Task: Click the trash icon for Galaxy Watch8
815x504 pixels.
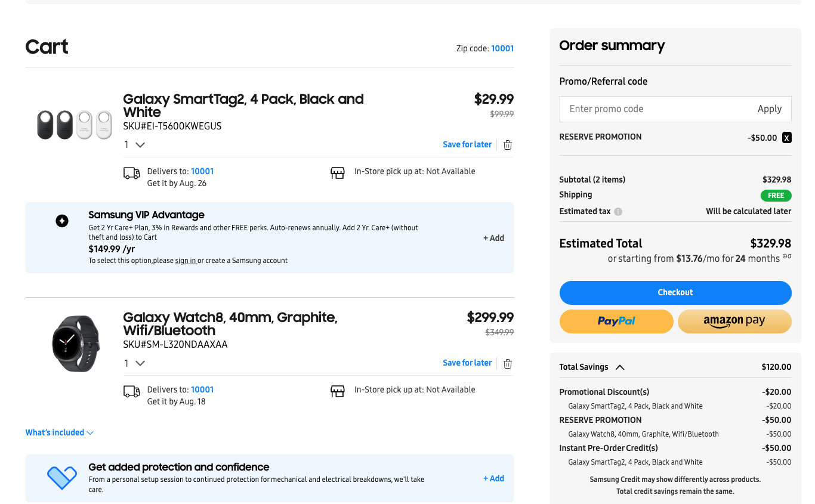Action: tap(507, 363)
